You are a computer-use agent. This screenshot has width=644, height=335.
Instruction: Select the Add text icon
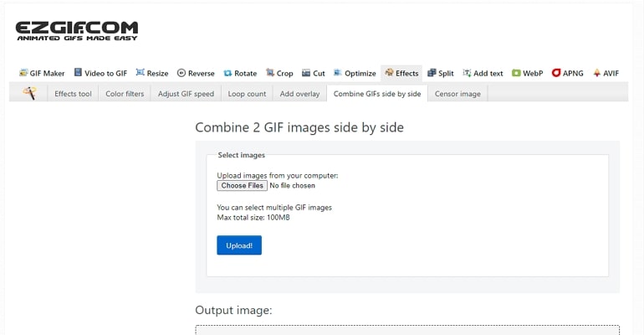[x=467, y=73]
